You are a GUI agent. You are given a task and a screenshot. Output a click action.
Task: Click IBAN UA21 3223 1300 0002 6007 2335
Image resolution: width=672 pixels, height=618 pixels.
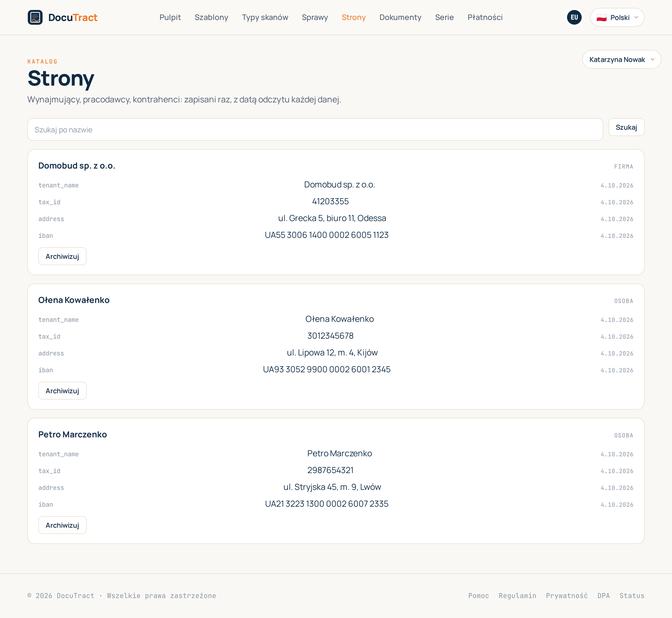point(326,504)
